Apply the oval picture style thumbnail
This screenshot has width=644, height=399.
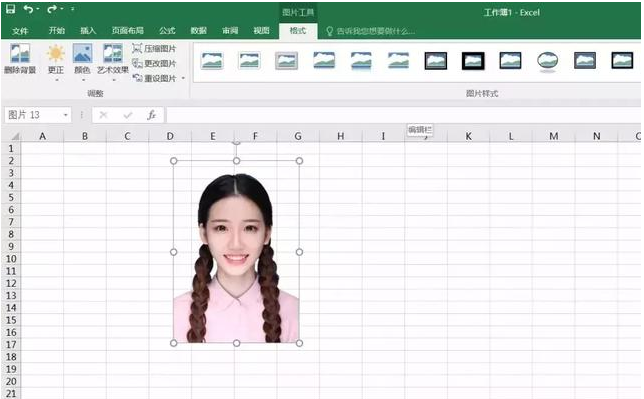(x=547, y=62)
